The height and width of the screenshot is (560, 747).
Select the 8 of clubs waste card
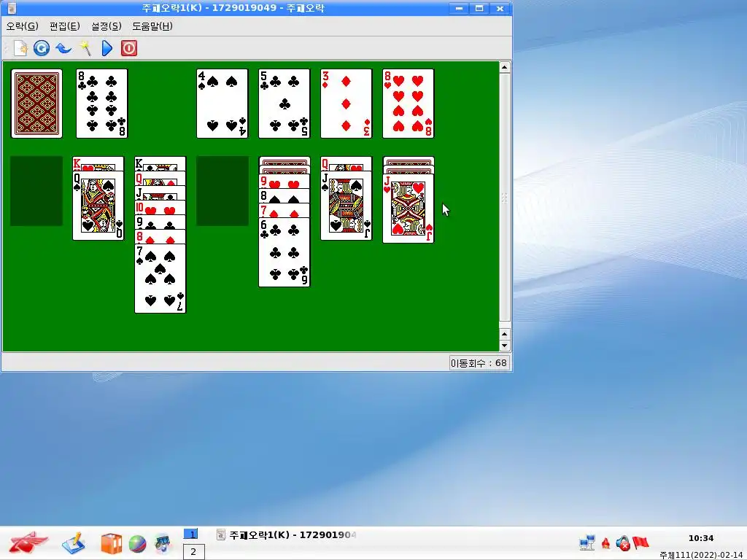pos(102,104)
